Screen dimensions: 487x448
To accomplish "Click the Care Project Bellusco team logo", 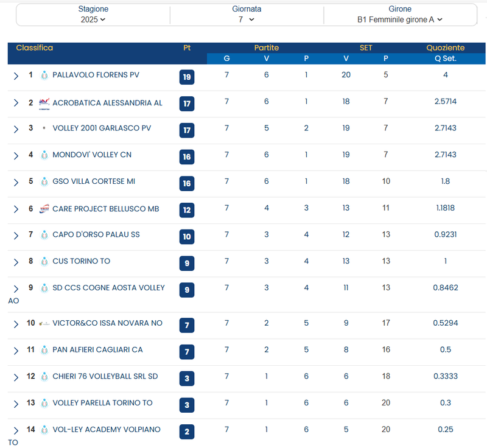I will pyautogui.click(x=44, y=209).
